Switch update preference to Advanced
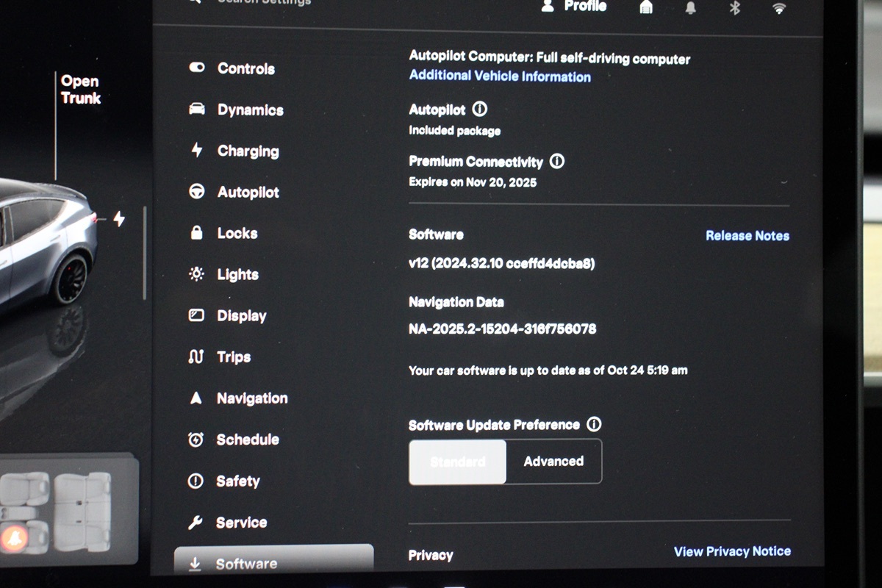 (x=553, y=462)
